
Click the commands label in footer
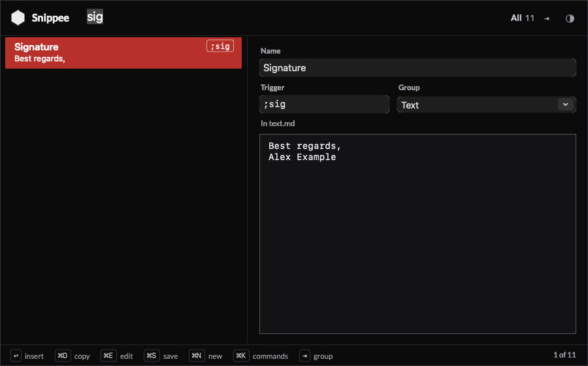tap(270, 356)
